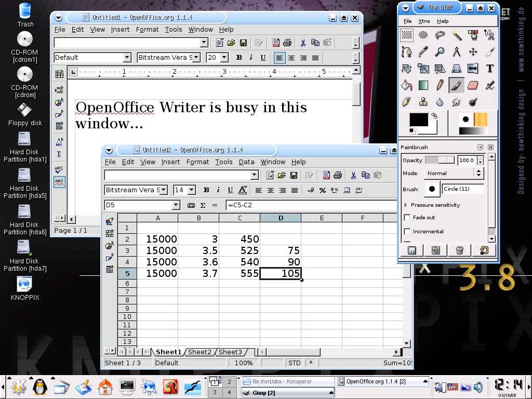The image size is (532, 399).
Task: Click the Sum sigma icon in Calc
Action: pyautogui.click(x=203, y=205)
